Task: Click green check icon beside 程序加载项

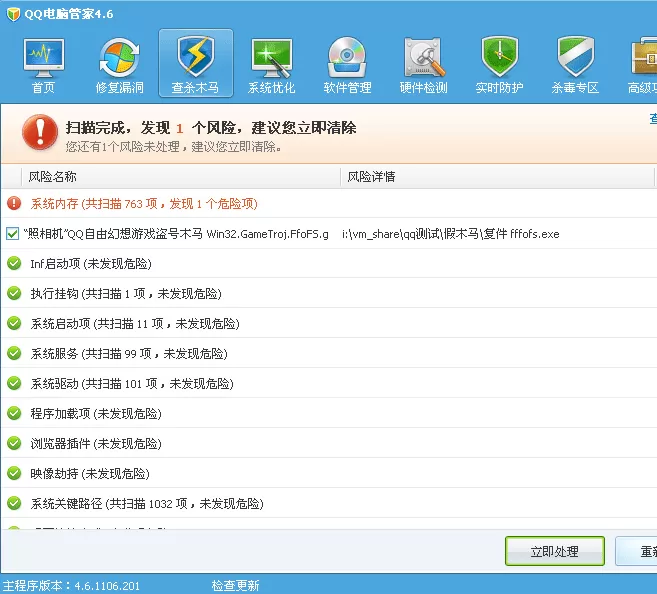Action: pyautogui.click(x=14, y=413)
